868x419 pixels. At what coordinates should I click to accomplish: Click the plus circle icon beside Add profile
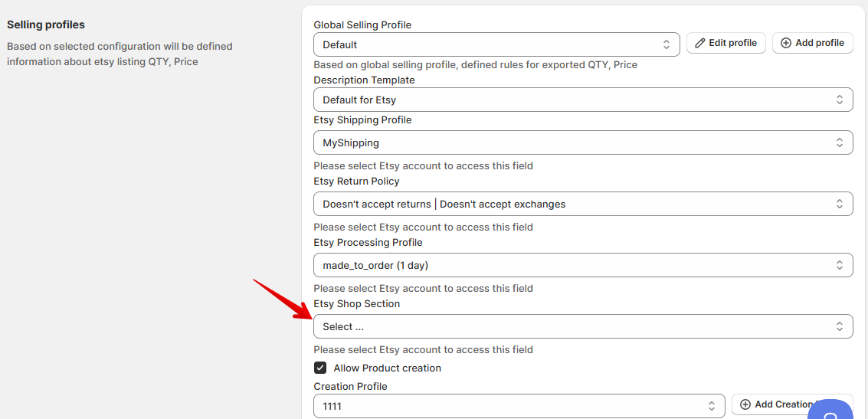point(786,43)
